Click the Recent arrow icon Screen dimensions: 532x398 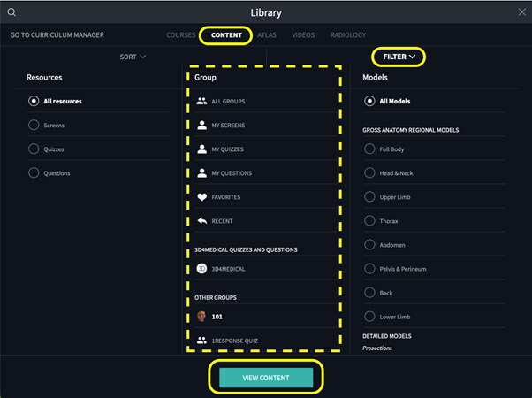coord(201,221)
